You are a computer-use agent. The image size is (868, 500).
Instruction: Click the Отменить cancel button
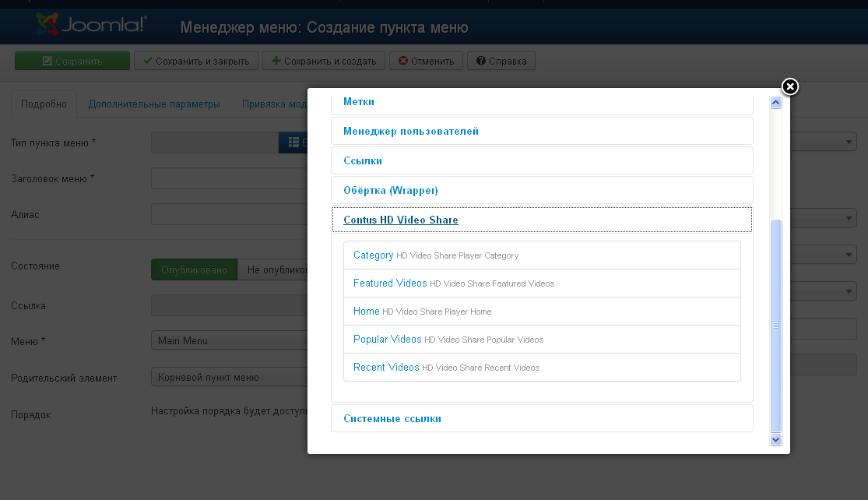pos(427,61)
